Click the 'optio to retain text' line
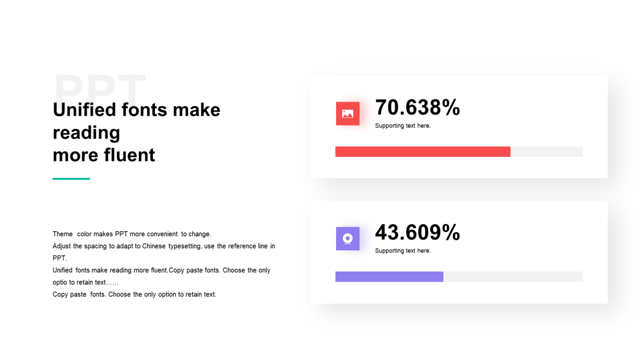Viewport: 644px width, 362px height. [x=86, y=283]
